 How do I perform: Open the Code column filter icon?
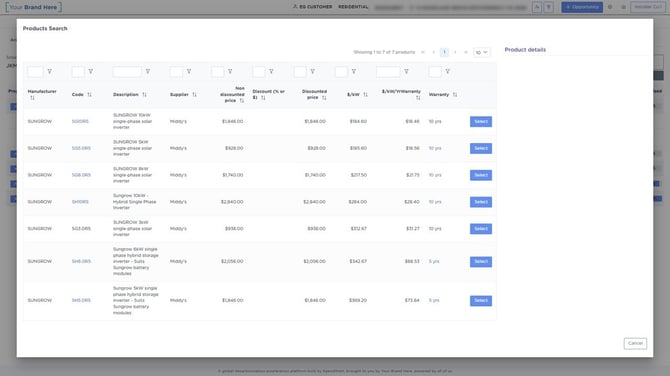(x=91, y=71)
